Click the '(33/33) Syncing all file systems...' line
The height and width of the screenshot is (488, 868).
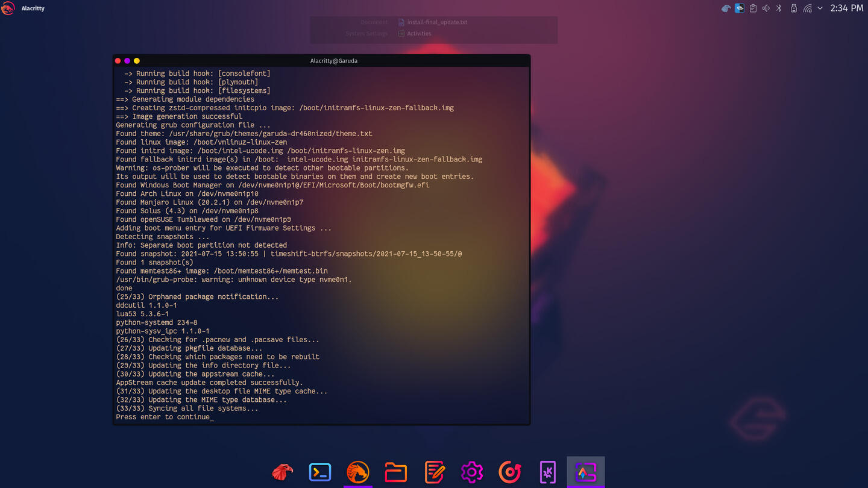(x=187, y=408)
